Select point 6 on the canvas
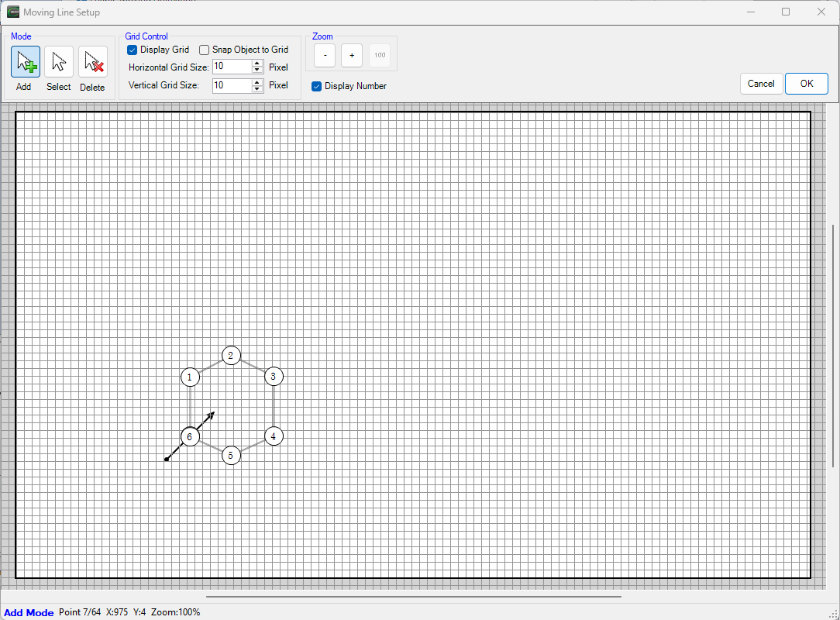The height and width of the screenshot is (620, 840). pyautogui.click(x=190, y=437)
